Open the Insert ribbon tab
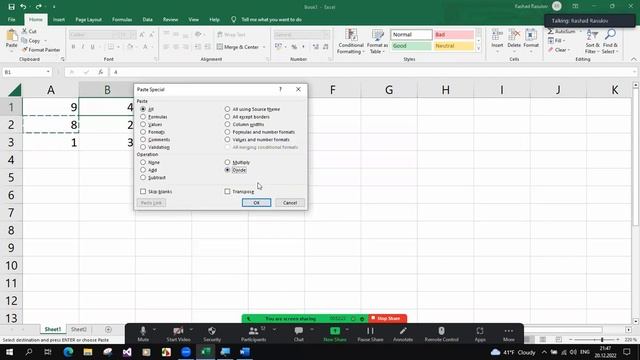 pyautogui.click(x=59, y=20)
